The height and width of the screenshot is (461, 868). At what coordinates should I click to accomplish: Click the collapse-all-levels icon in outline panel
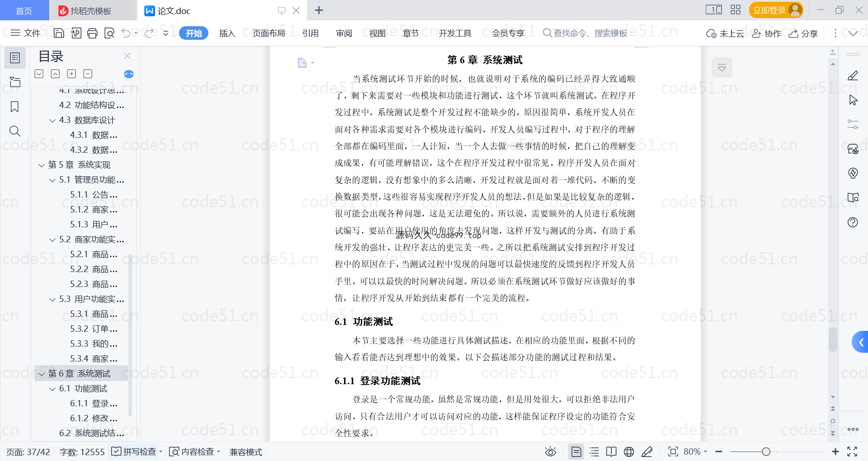(55, 74)
